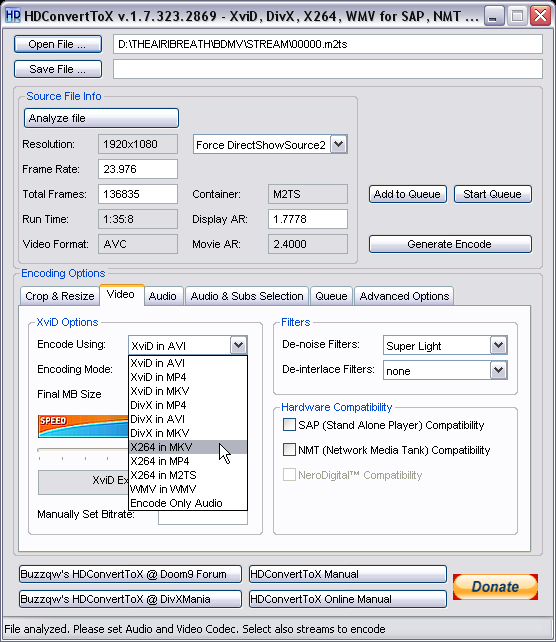The image size is (556, 642).
Task: Click the Analyze file button
Action: [x=101, y=118]
